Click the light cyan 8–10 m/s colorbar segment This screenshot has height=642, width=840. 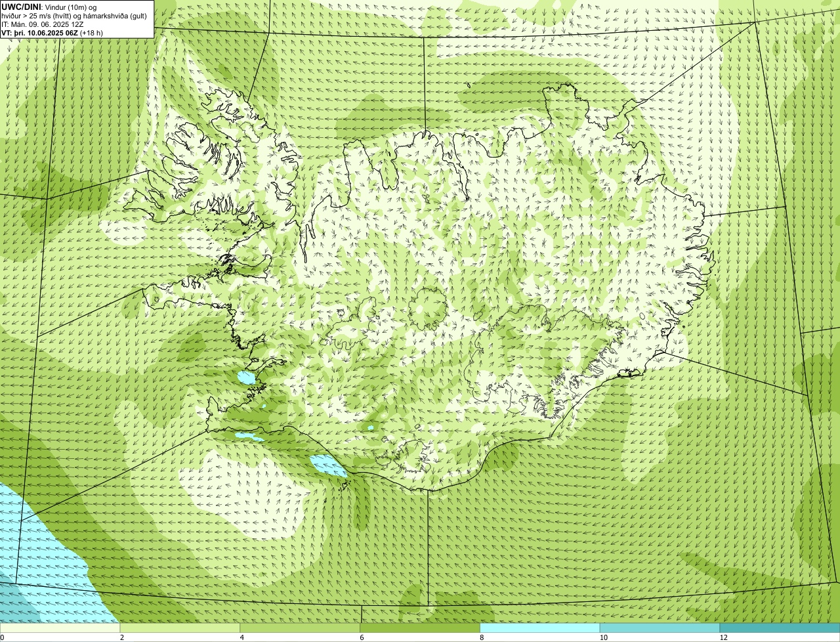click(x=540, y=628)
